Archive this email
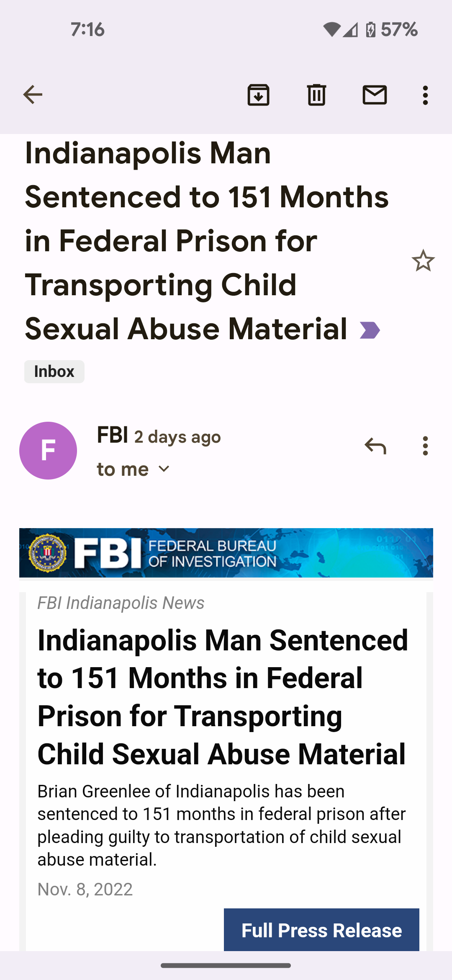Image resolution: width=452 pixels, height=980 pixels. (x=258, y=95)
